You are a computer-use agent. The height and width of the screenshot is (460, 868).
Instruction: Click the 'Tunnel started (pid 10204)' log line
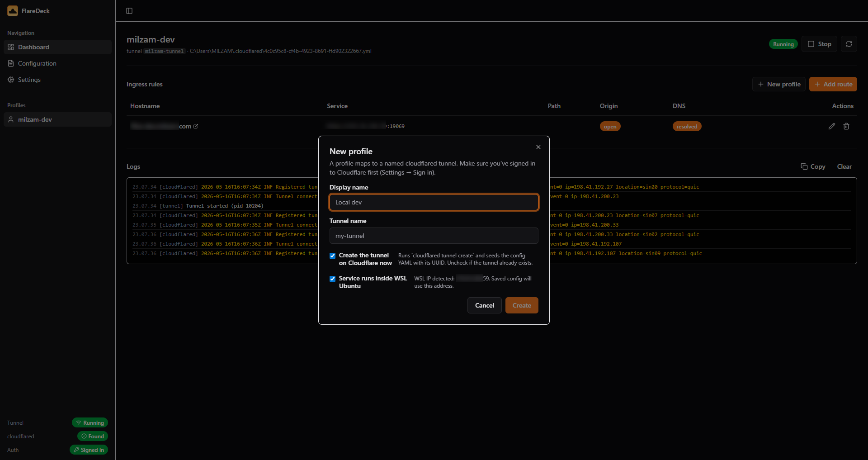point(225,206)
